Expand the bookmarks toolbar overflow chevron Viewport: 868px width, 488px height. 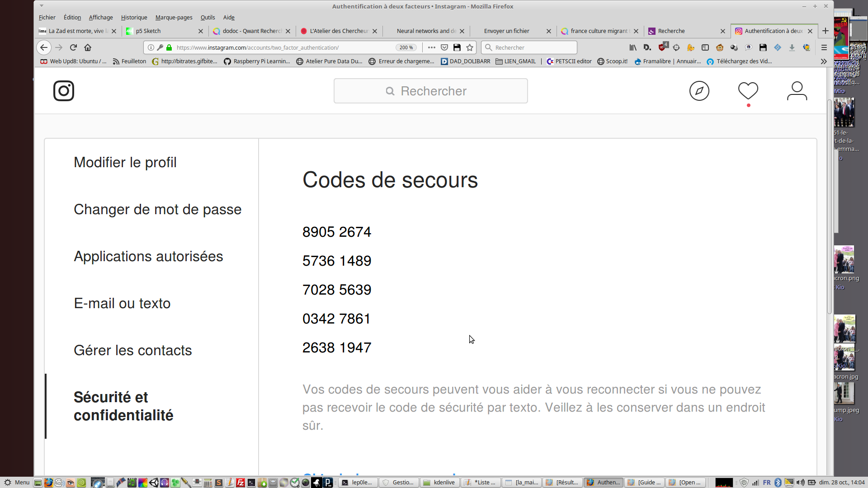(824, 61)
